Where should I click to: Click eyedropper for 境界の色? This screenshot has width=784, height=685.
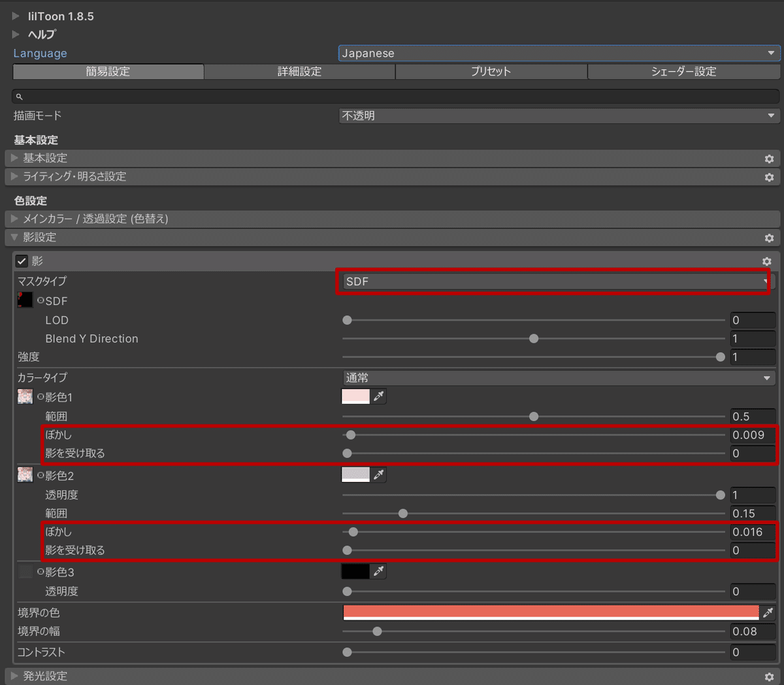pos(768,613)
